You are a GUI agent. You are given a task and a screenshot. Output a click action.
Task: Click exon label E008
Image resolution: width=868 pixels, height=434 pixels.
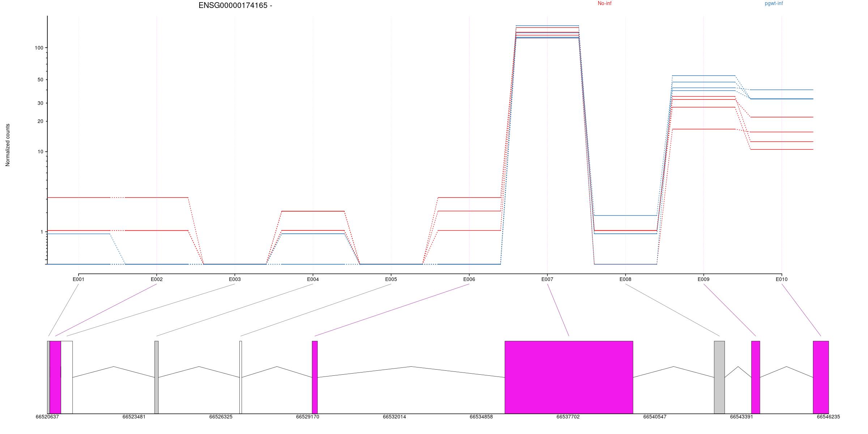(x=625, y=279)
